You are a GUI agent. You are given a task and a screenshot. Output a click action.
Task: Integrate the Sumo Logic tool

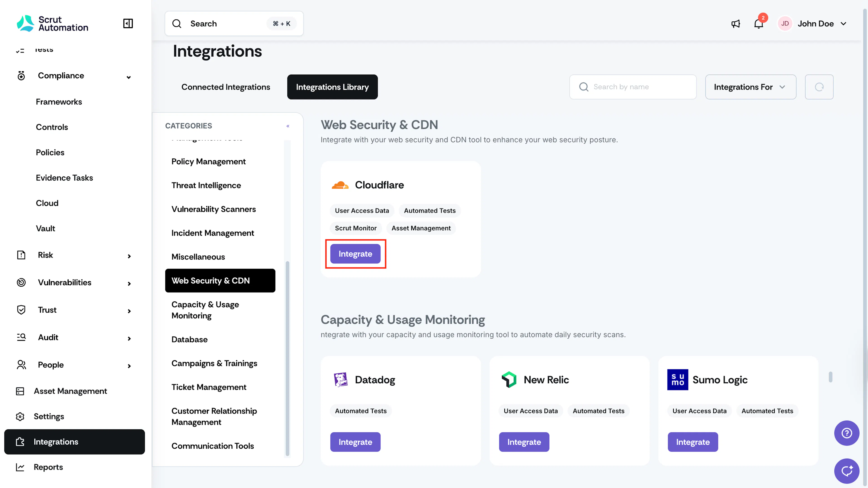point(693,442)
